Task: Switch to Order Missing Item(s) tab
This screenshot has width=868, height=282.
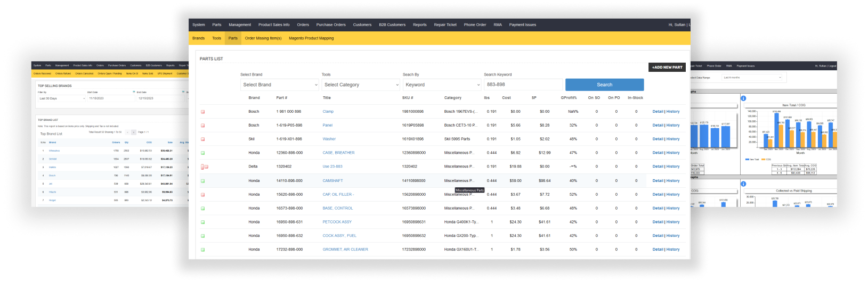Action: [x=263, y=38]
